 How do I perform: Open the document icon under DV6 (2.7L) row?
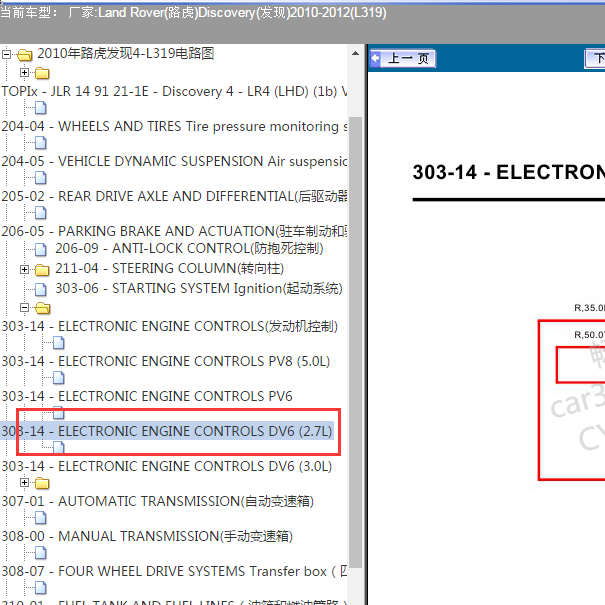click(59, 448)
